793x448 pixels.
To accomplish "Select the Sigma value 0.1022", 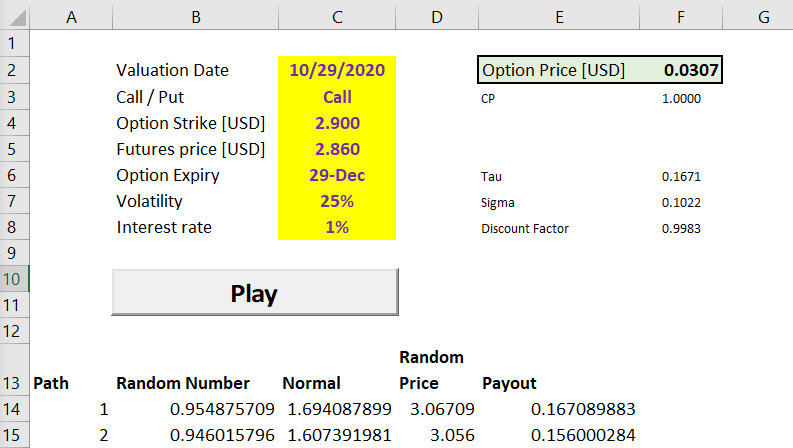I will click(681, 202).
